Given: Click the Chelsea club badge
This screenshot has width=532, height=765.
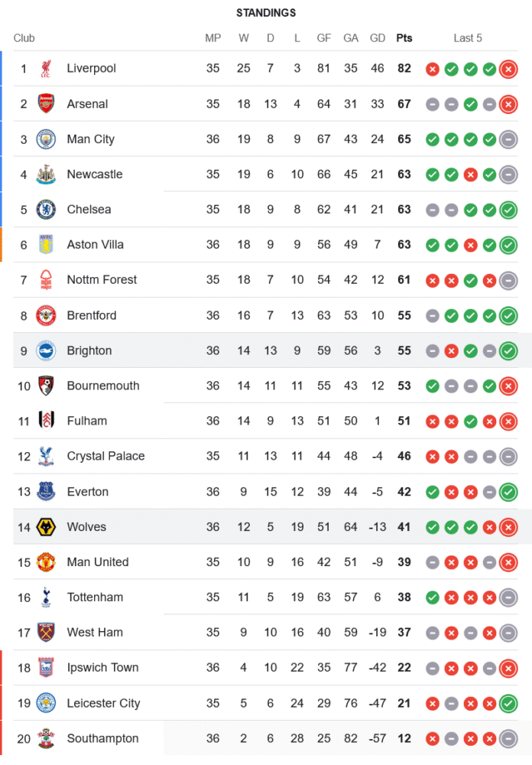Looking at the screenshot, I should pyautogui.click(x=46, y=210).
